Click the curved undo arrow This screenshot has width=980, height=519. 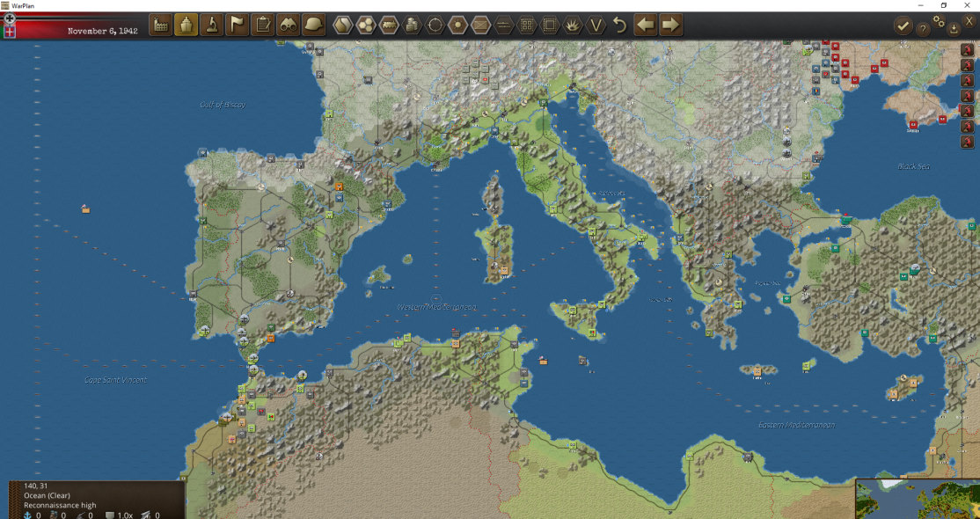click(619, 25)
